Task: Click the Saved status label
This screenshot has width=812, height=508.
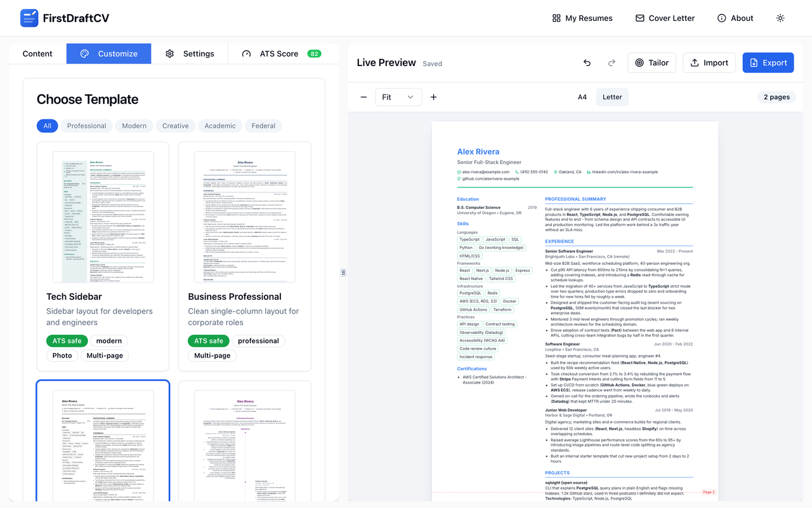Action: [433, 63]
